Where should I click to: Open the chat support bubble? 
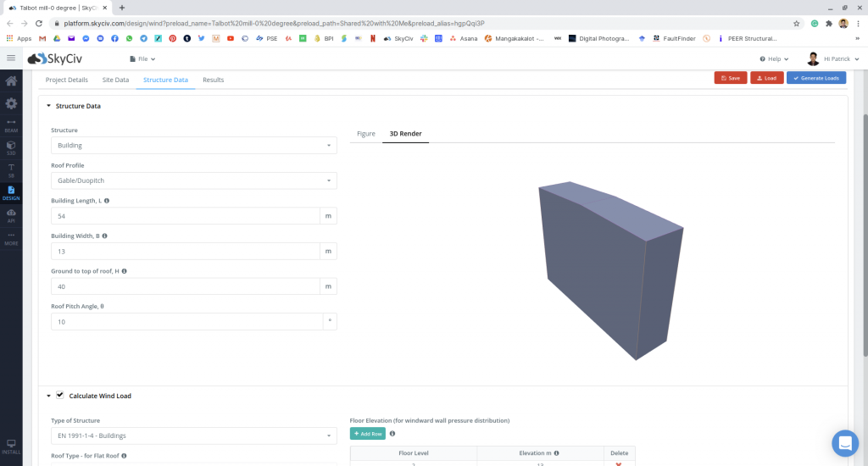844,442
